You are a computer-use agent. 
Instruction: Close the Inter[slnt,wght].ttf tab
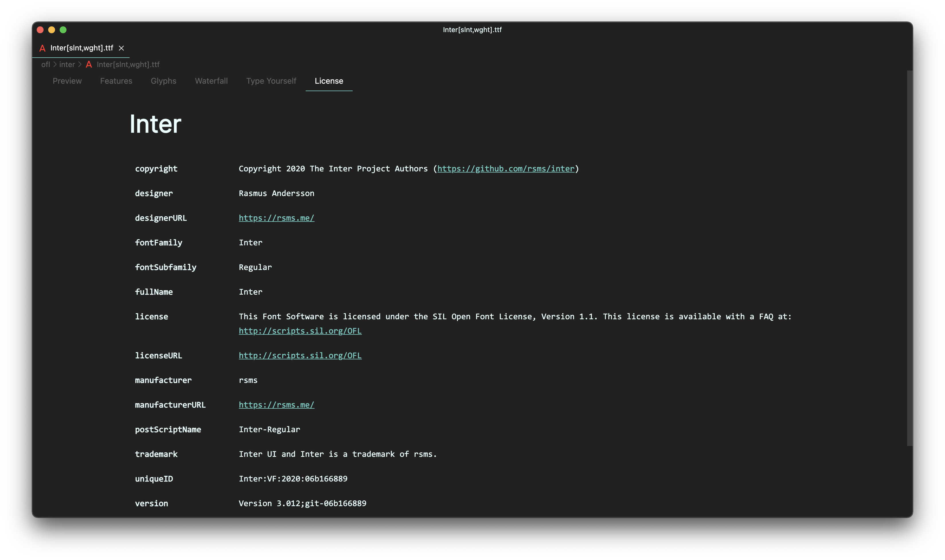pos(121,48)
